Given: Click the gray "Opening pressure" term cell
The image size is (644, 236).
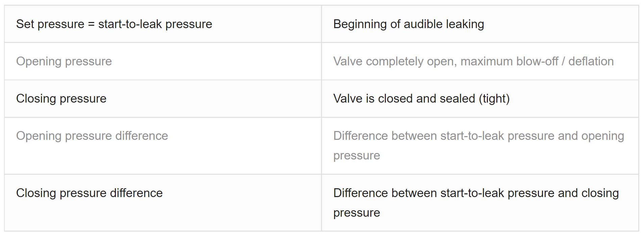Looking at the screenshot, I should (x=163, y=61).
